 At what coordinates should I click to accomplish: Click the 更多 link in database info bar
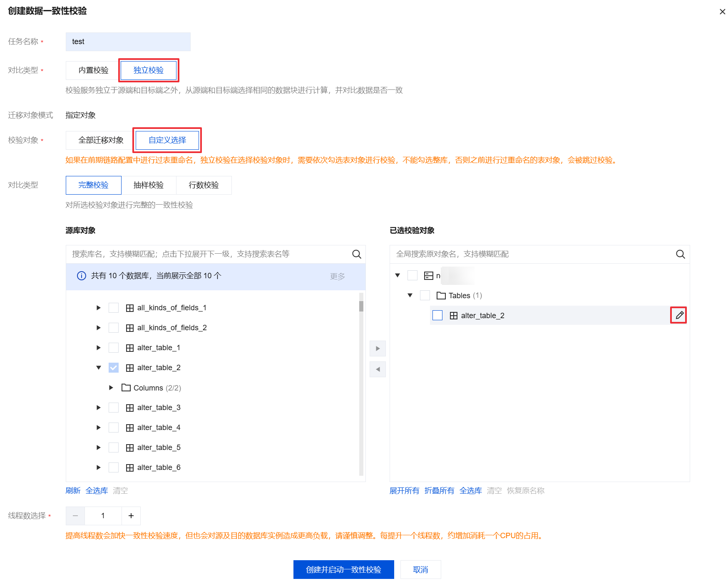tap(337, 277)
